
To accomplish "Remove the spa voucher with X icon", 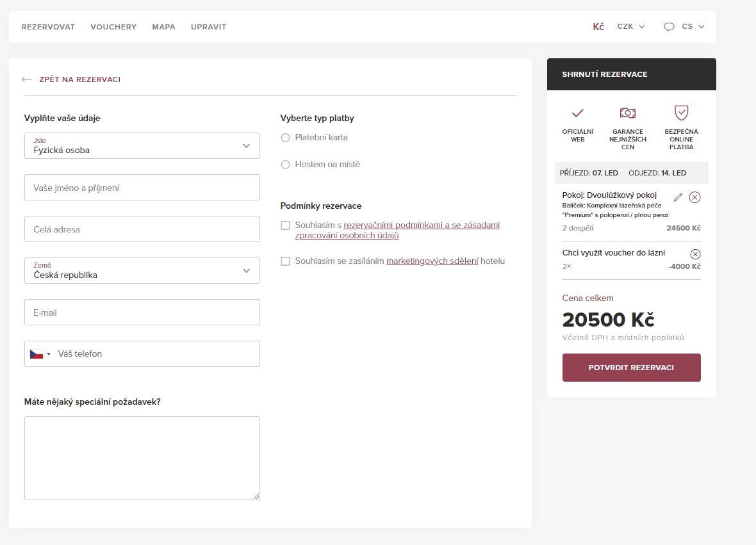I will tap(695, 254).
